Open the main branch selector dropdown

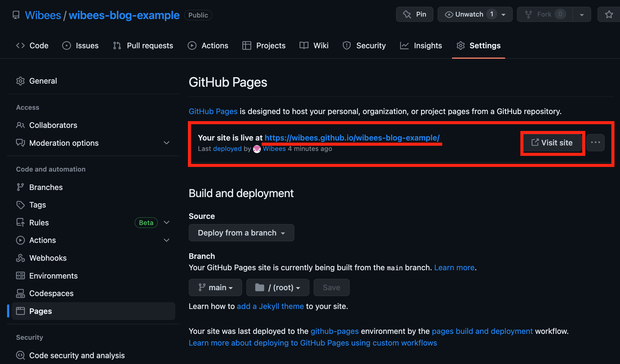click(215, 287)
